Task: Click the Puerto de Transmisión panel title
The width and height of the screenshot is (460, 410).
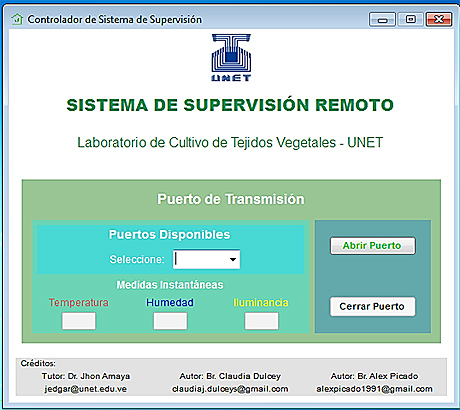Action: (x=231, y=199)
